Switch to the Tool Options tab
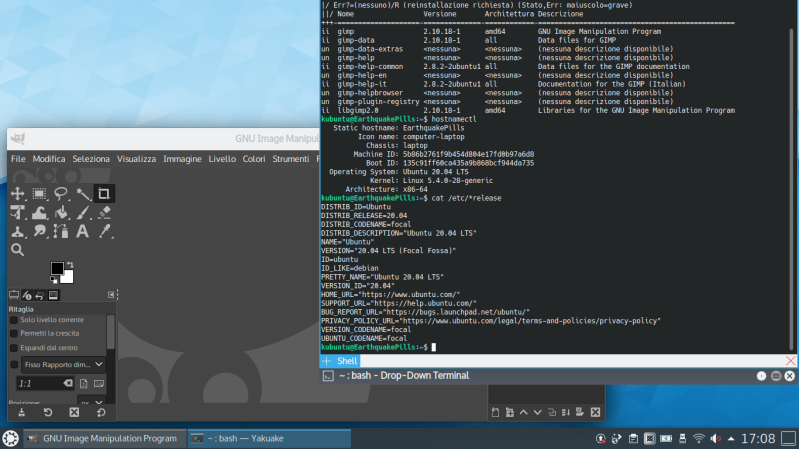 click(14, 295)
